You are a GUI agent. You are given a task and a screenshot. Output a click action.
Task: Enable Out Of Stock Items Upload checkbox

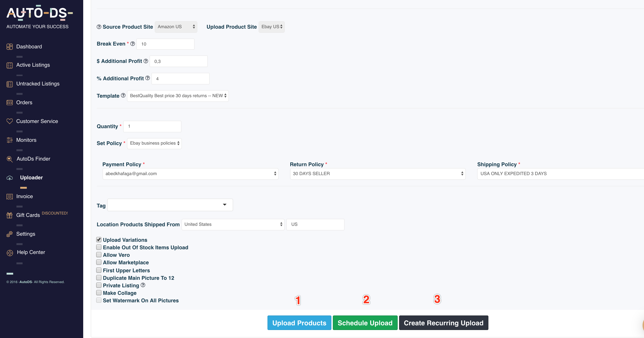point(99,247)
